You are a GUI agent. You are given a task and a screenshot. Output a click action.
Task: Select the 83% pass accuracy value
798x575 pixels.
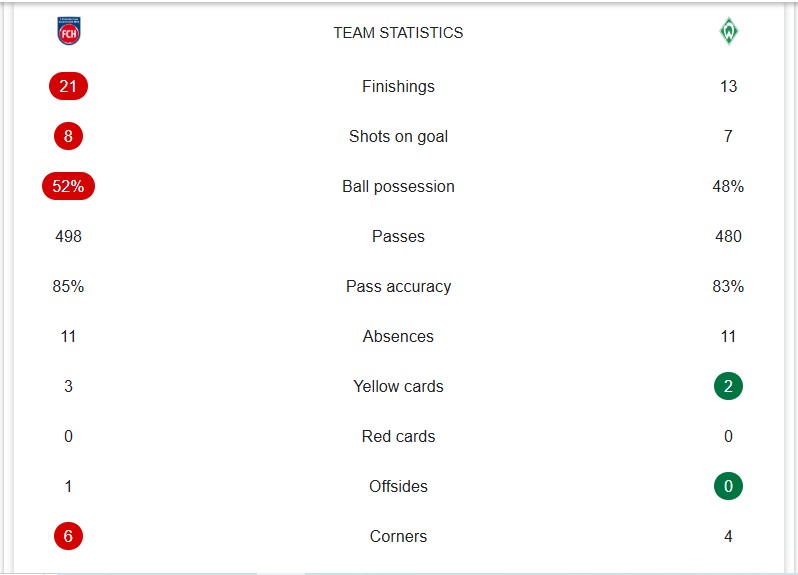[x=728, y=286]
